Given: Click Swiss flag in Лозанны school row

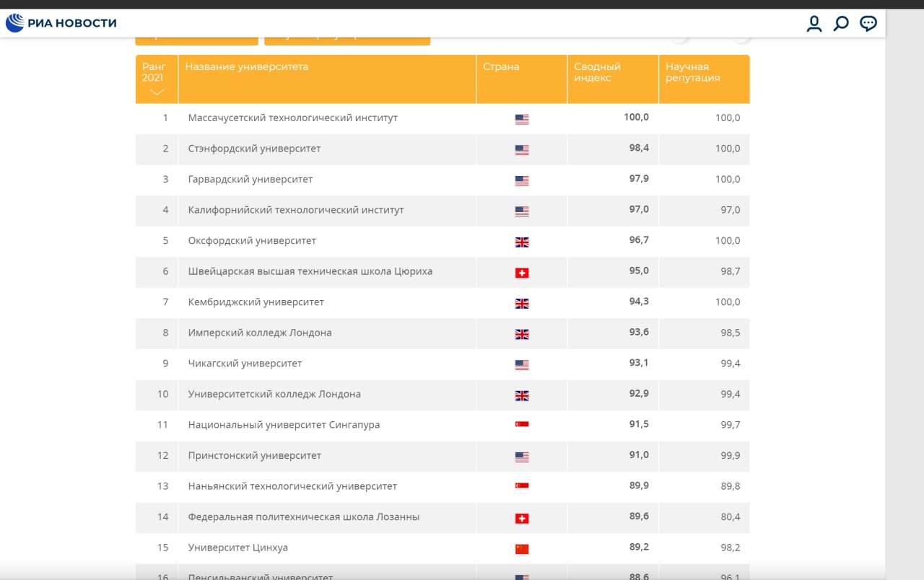Looking at the screenshot, I should click(522, 518).
